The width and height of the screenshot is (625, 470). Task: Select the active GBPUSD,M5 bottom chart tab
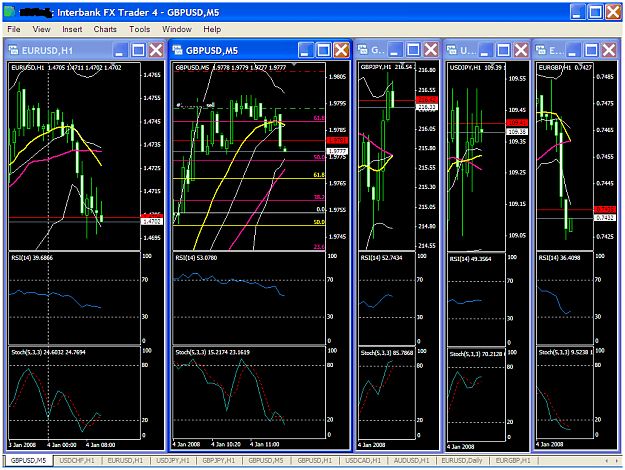tap(28, 460)
